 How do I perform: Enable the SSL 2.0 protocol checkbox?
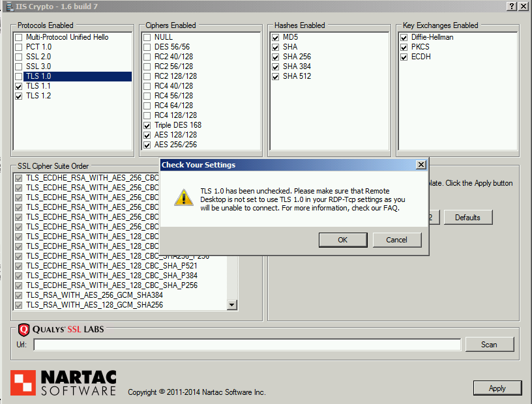pyautogui.click(x=19, y=57)
